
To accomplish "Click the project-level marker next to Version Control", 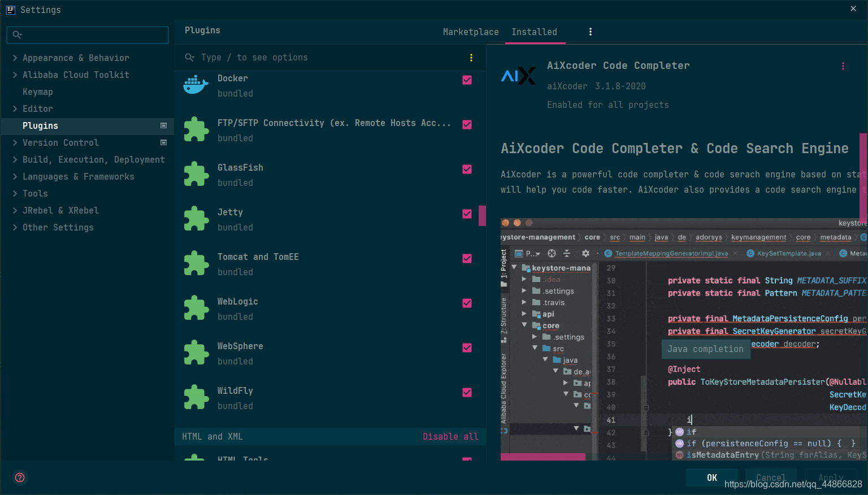I will click(x=163, y=142).
